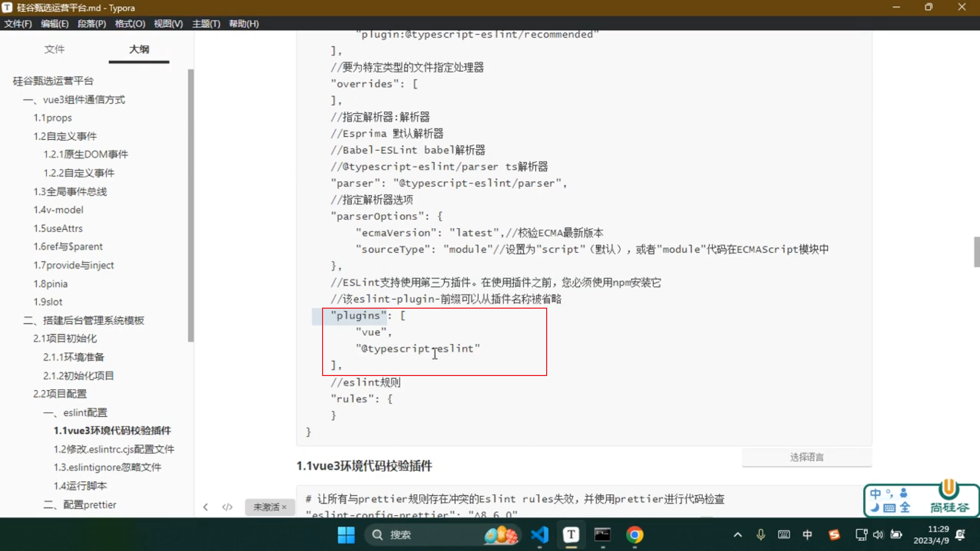This screenshot has height=551, width=980.
Task: Click the "rules": { line in code
Action: tap(362, 399)
